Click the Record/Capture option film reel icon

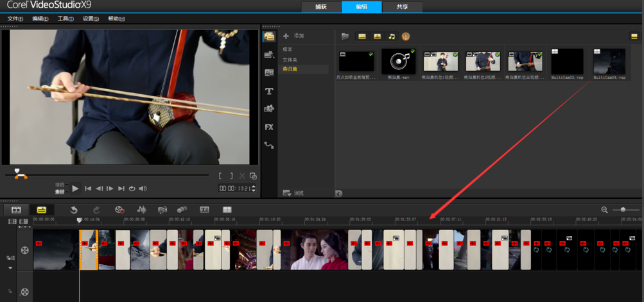coord(119,210)
